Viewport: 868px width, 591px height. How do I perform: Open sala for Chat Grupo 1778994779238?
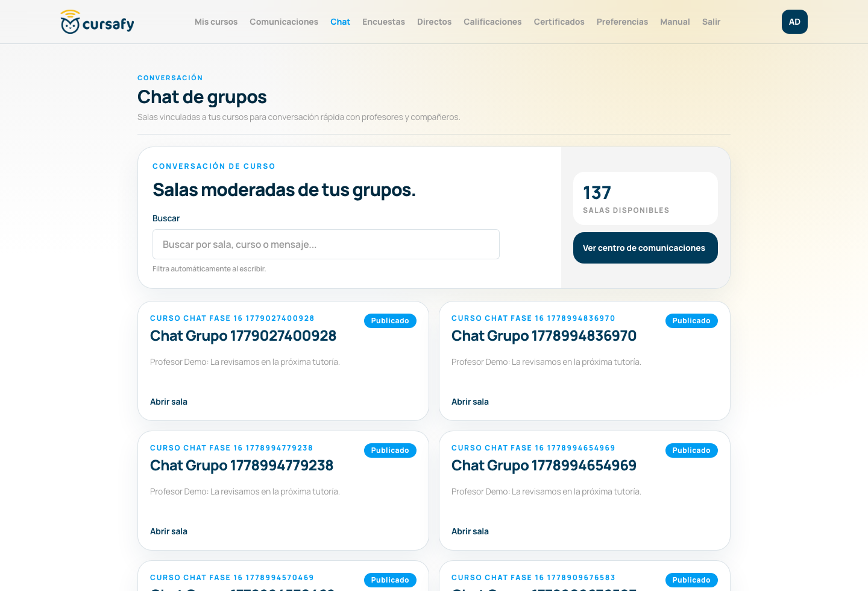click(169, 531)
